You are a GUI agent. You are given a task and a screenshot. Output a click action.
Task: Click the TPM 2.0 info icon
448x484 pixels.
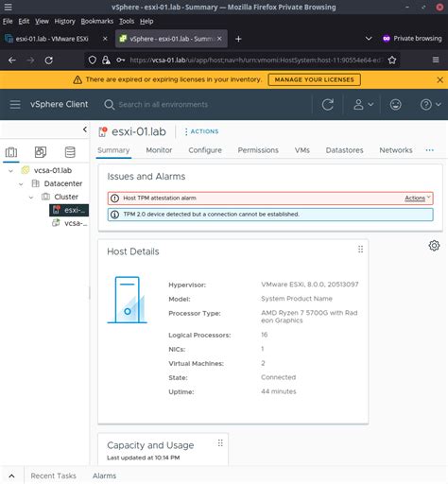coord(114,215)
